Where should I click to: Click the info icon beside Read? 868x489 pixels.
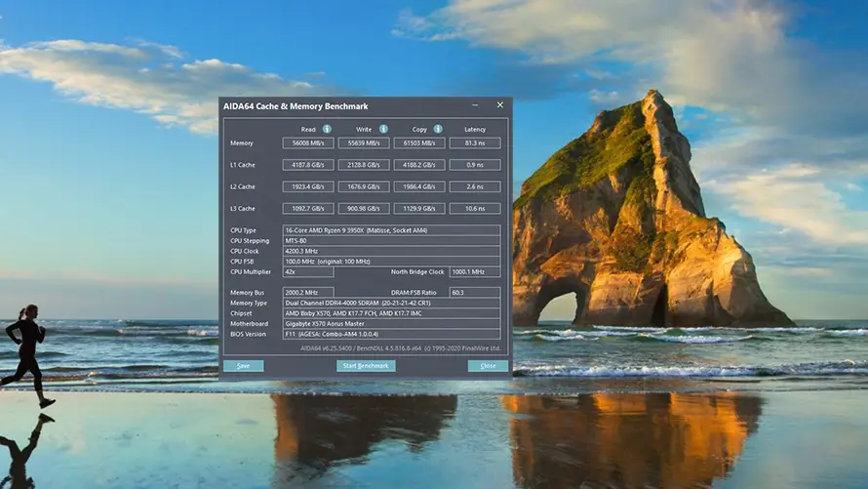click(327, 129)
